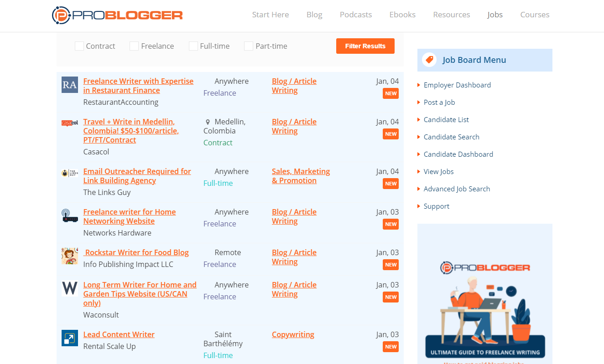
Task: Enable the Freelance filter checkbox
Action: point(134,46)
